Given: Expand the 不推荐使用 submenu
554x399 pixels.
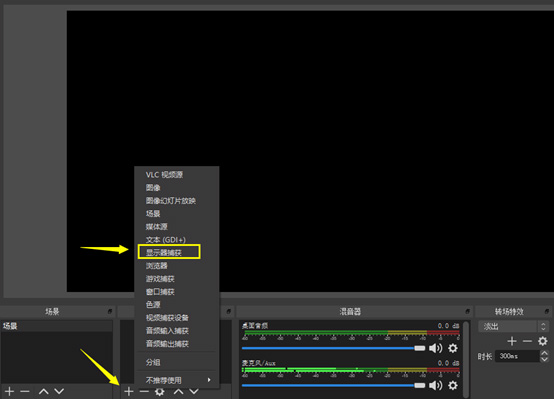Looking at the screenshot, I should [177, 380].
